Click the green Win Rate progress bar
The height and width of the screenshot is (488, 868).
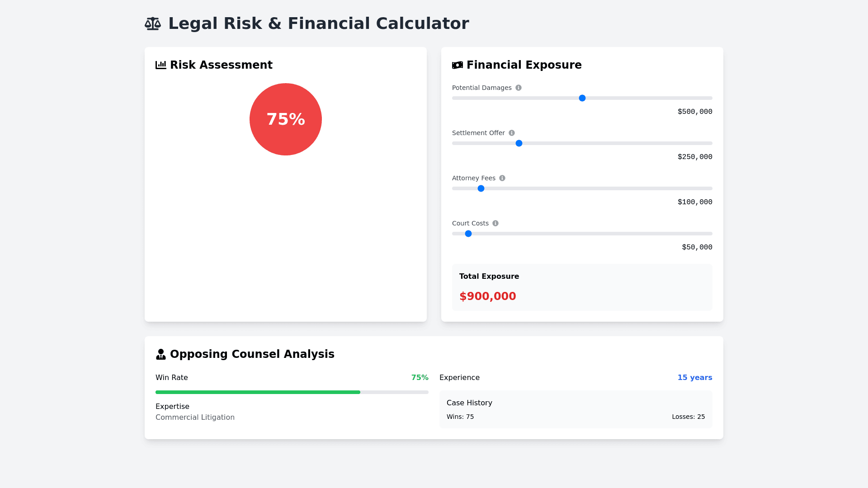(x=258, y=392)
